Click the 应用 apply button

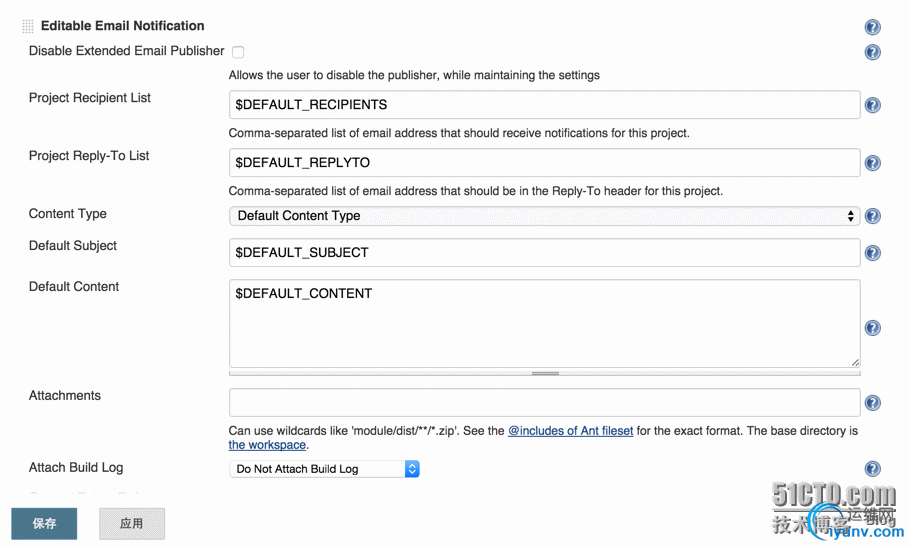pos(132,524)
